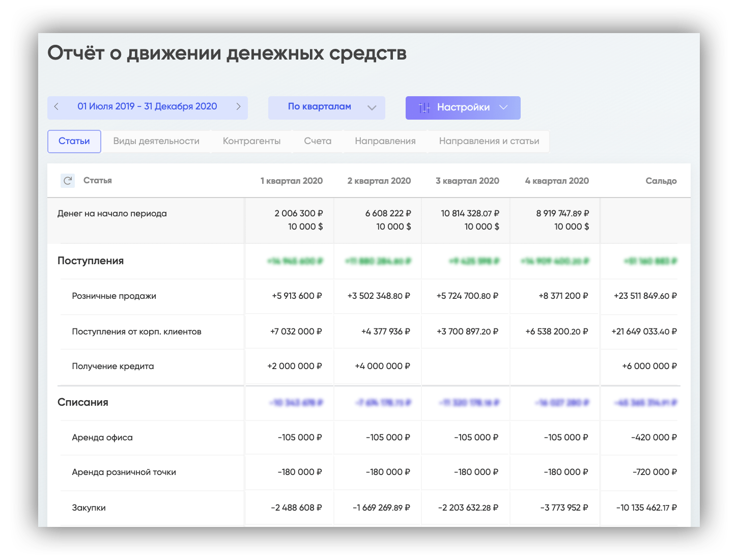Viewport: 738px width, 560px height.
Task: Expand the По кварталам grouping dropdown
Action: [x=372, y=108]
